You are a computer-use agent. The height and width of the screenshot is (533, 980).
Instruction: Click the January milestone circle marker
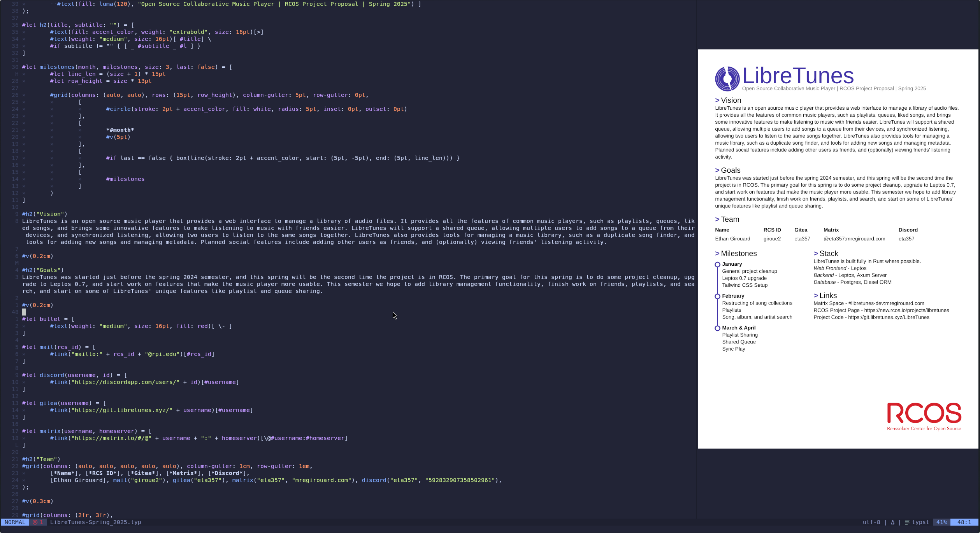point(717,265)
